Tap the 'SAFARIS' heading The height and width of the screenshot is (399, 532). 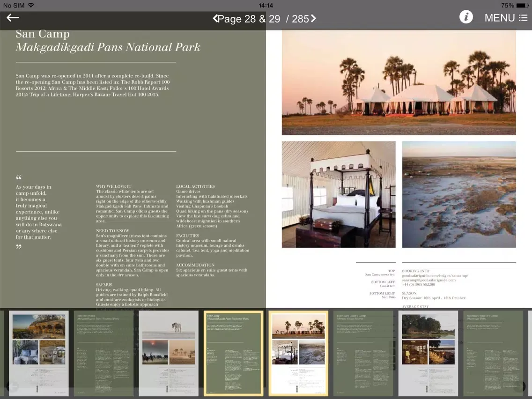[x=104, y=285]
